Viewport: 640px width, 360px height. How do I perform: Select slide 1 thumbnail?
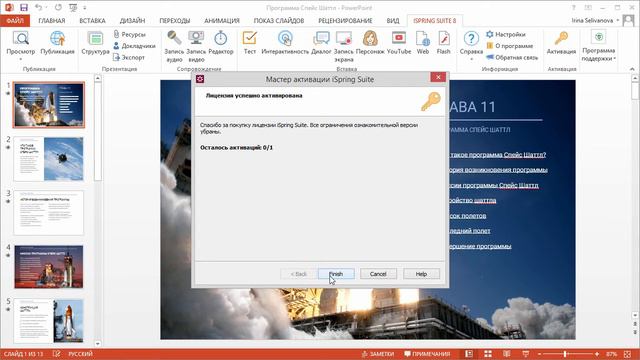point(49,105)
